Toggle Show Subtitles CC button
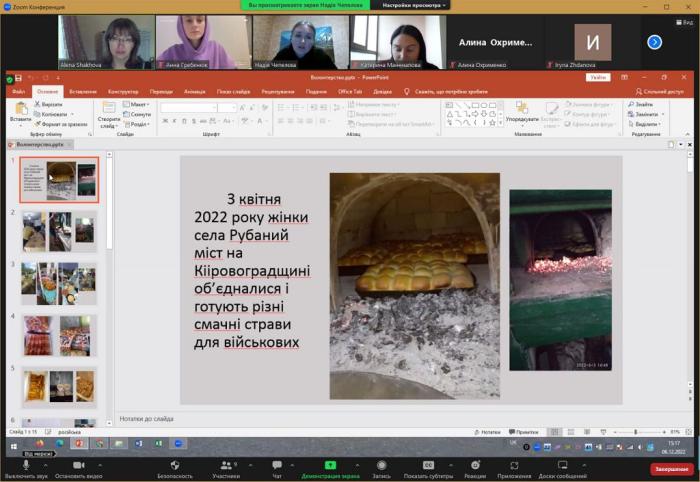Image resolution: width=700 pixels, height=482 pixels. click(x=427, y=466)
